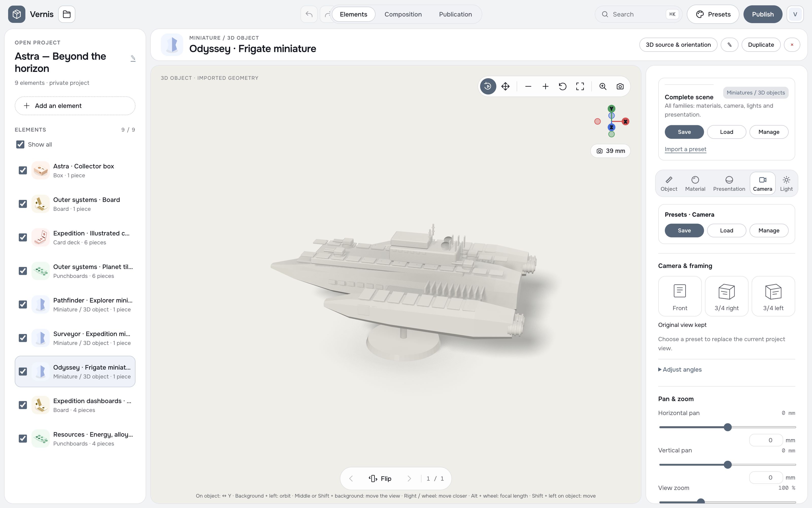This screenshot has height=508, width=812.
Task: Rename element with the pencil button
Action: 730,45
